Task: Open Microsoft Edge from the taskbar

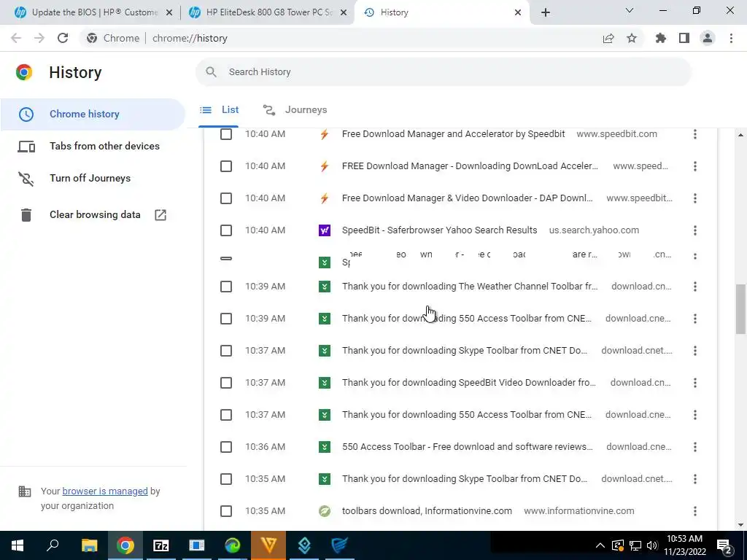Action: coord(233,545)
